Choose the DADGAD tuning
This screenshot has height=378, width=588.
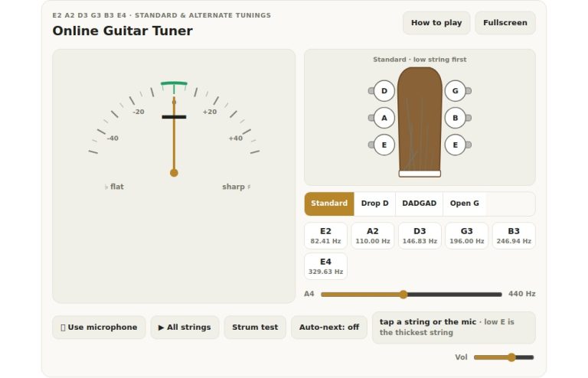[420, 204]
